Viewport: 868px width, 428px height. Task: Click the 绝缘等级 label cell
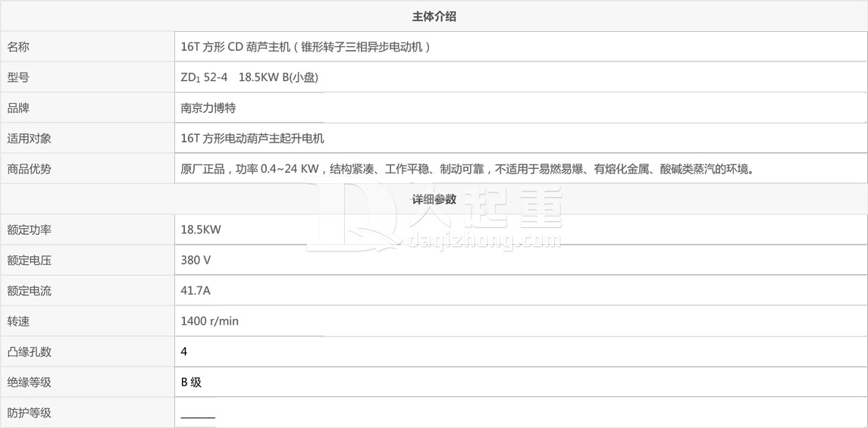pyautogui.click(x=87, y=382)
